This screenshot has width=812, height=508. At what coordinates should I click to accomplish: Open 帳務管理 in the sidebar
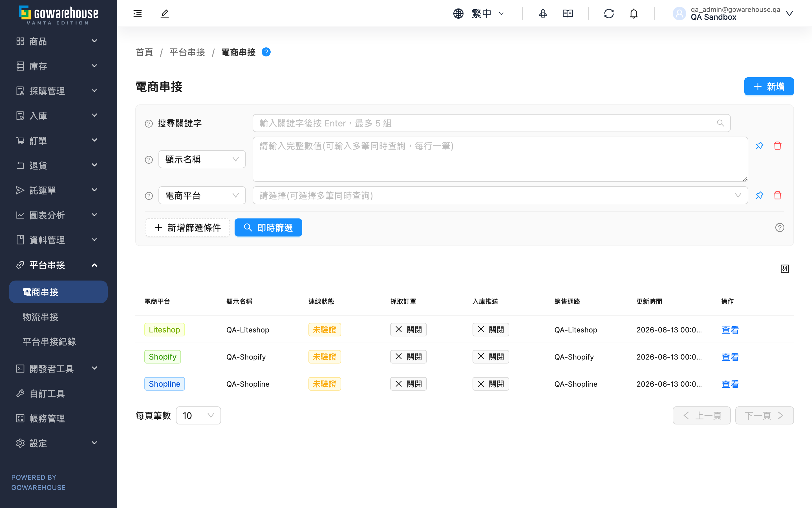pyautogui.click(x=58, y=418)
